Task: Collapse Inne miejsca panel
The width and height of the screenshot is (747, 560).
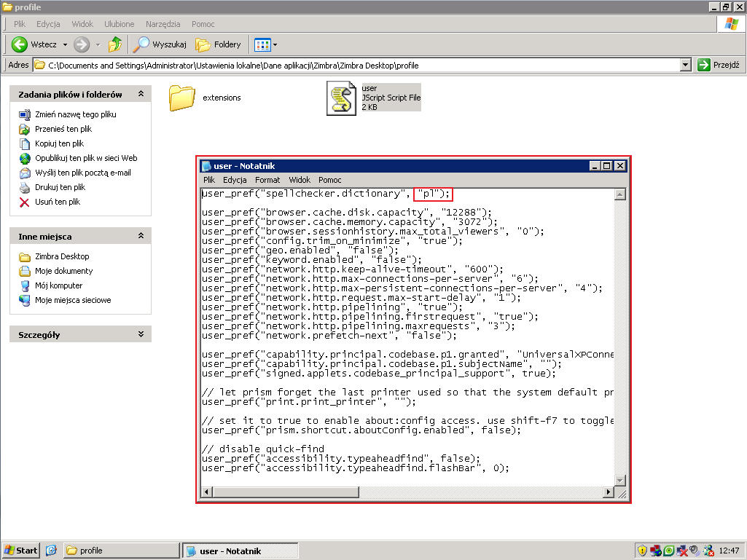Action: pyautogui.click(x=141, y=236)
